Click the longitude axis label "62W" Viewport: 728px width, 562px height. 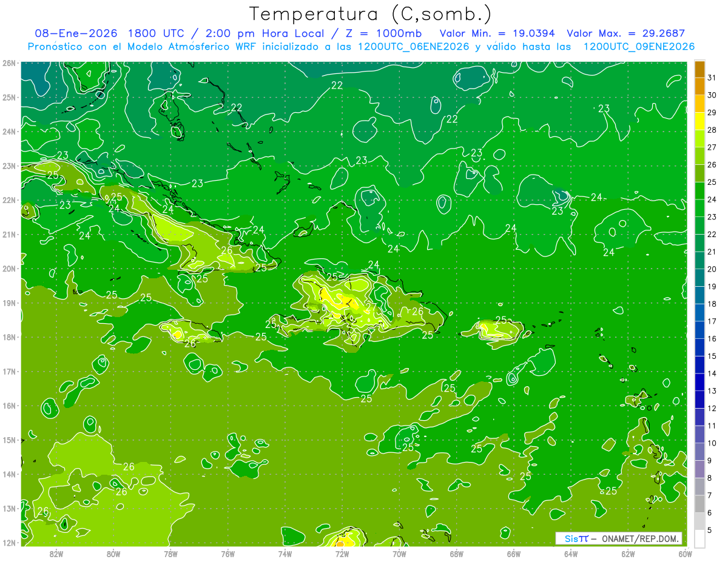point(628,554)
